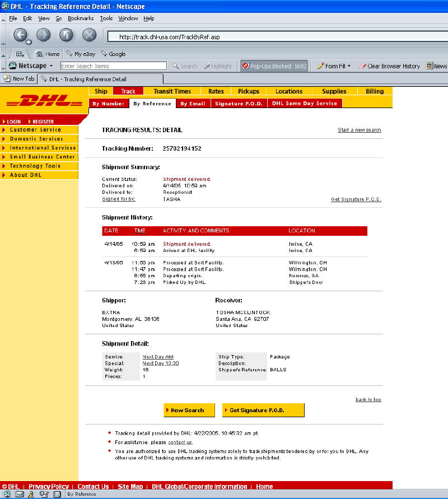
Task: Open the Next Day AM service link
Action: coord(158,357)
